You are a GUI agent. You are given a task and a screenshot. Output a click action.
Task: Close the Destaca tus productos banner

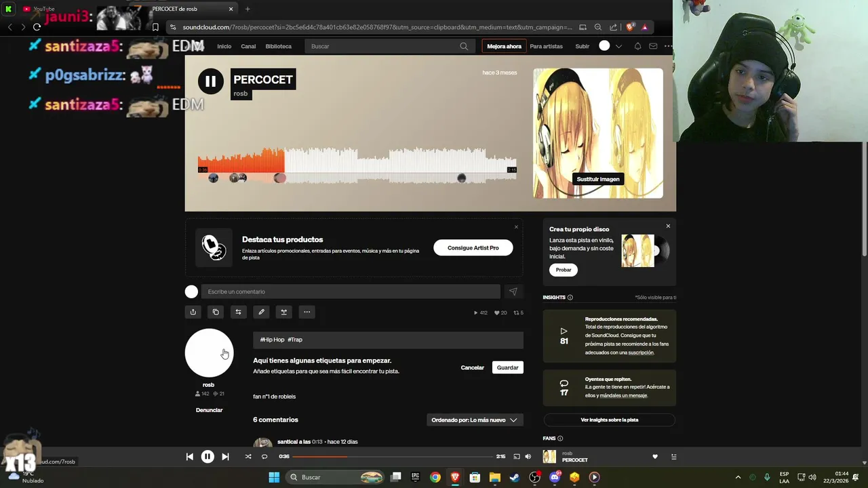516,227
